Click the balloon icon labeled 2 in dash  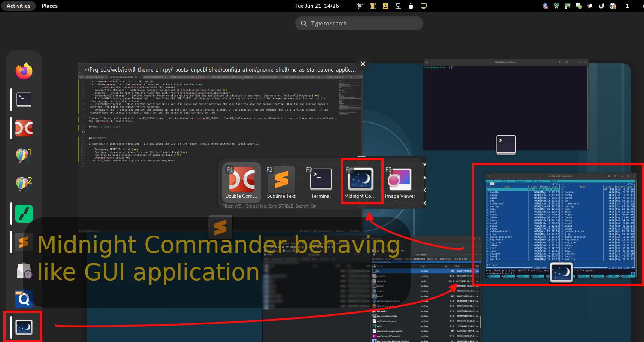(24, 185)
